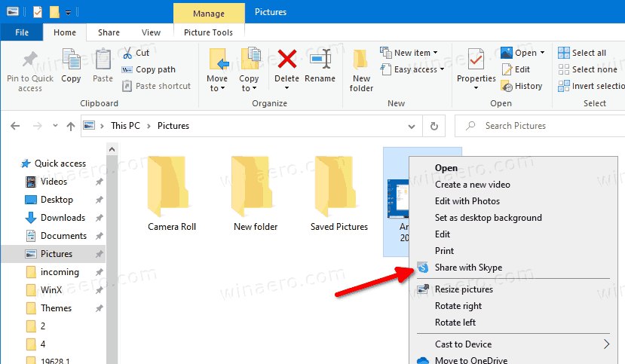Expand the Delete options arrow
625x364 pixels.
pyautogui.click(x=286, y=88)
